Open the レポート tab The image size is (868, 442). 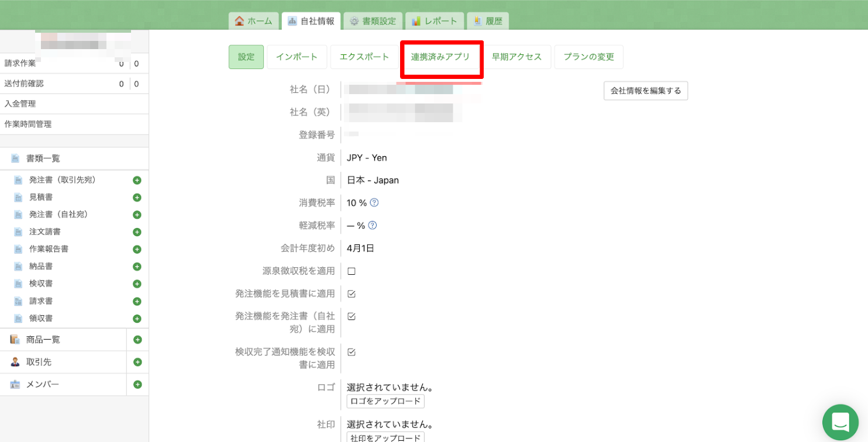pos(435,21)
